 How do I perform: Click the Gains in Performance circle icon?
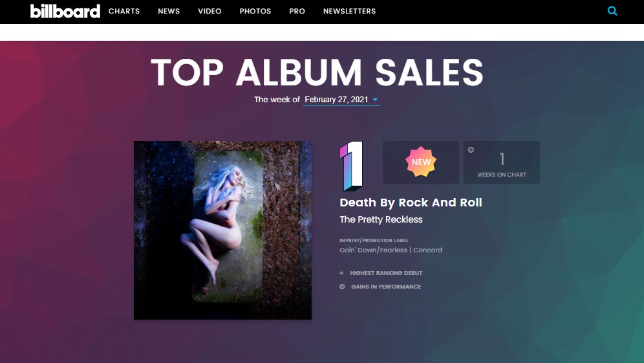342,287
